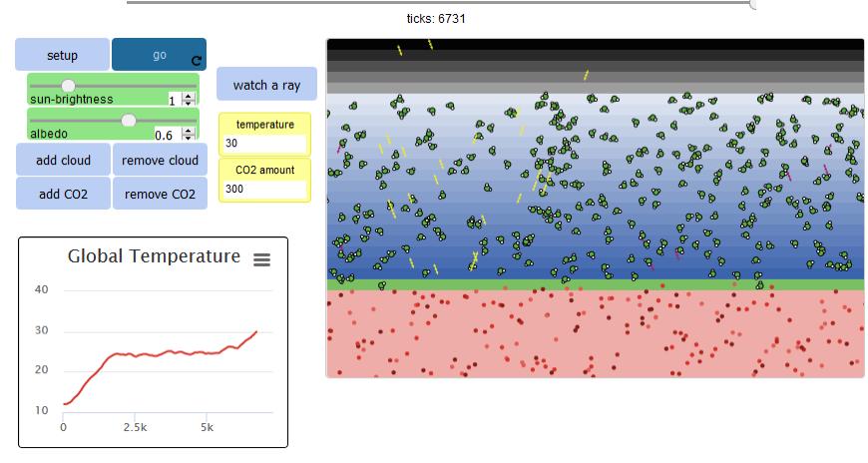Viewport: 868px width, 463px height.
Task: Click the 40 y-axis label
Action: coord(42,289)
